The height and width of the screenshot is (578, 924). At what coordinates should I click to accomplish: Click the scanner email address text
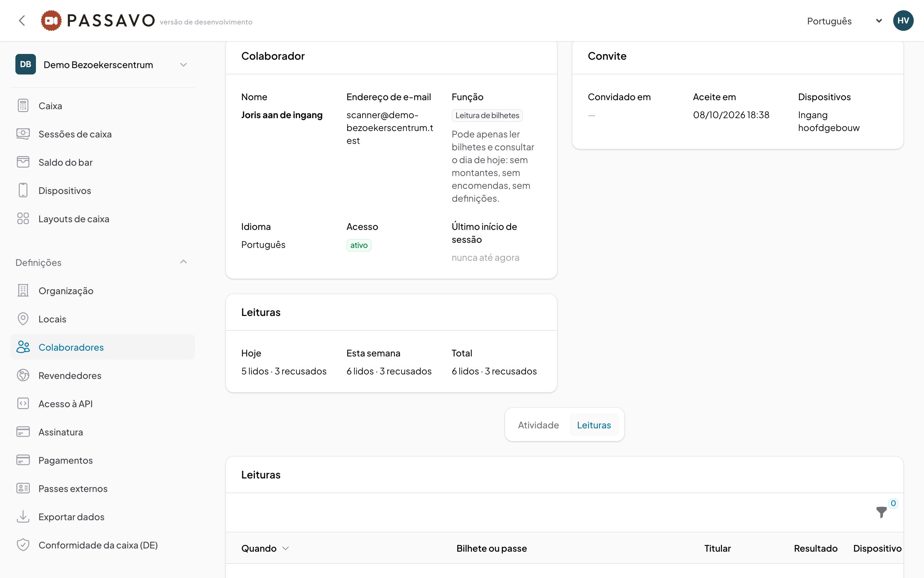(390, 128)
